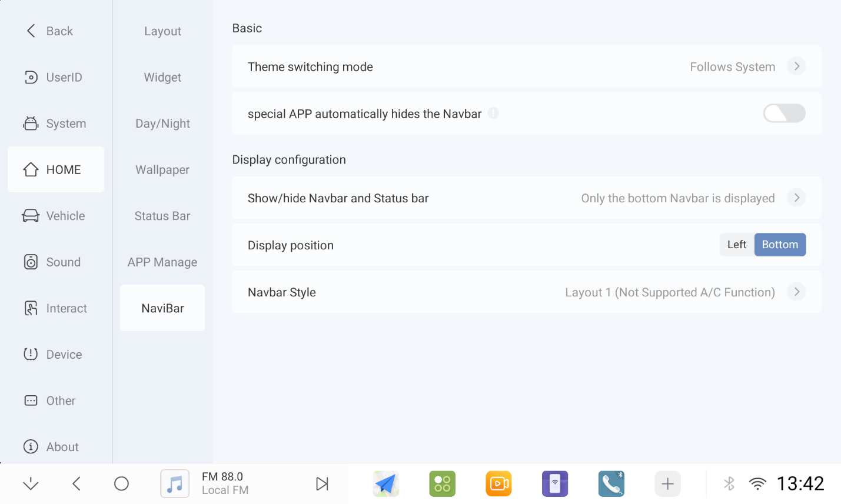Tap the navbar home circle button
The width and height of the screenshot is (841, 504).
click(x=121, y=484)
